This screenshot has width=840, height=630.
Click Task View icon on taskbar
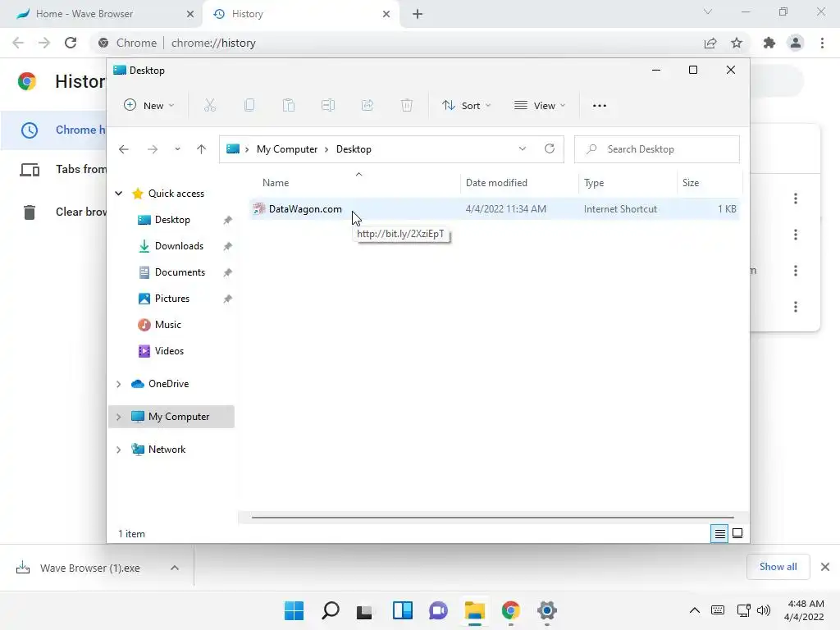tap(364, 610)
